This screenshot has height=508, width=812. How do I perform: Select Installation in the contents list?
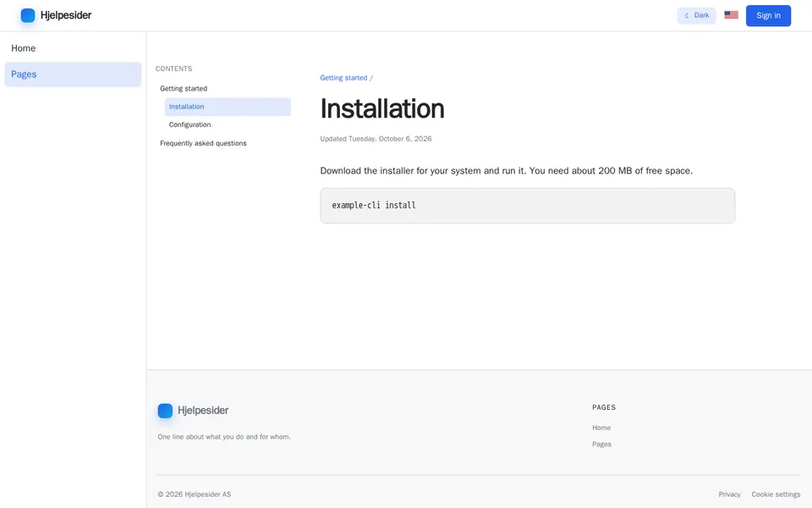click(228, 107)
